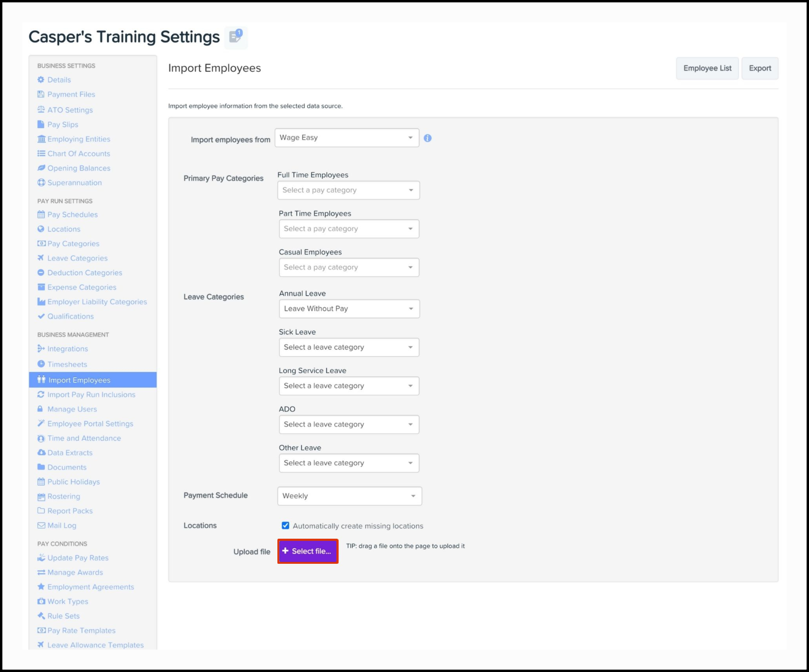Open Pay Schedules in the sidebar
Viewport: 809px width, 672px height.
coord(72,214)
